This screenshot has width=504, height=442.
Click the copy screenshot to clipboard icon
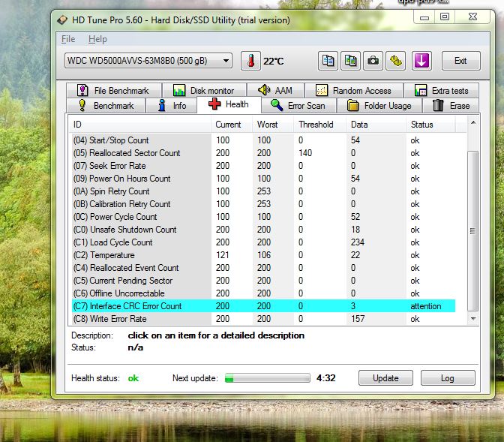350,61
